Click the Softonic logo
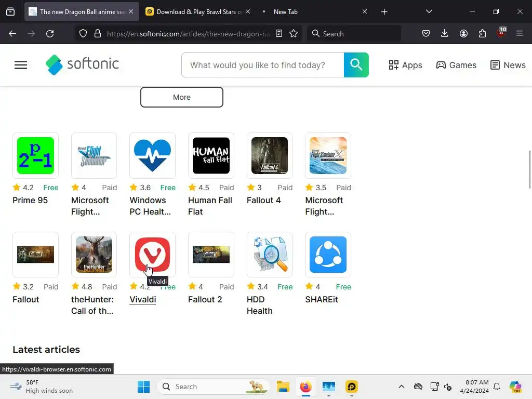 point(83,64)
